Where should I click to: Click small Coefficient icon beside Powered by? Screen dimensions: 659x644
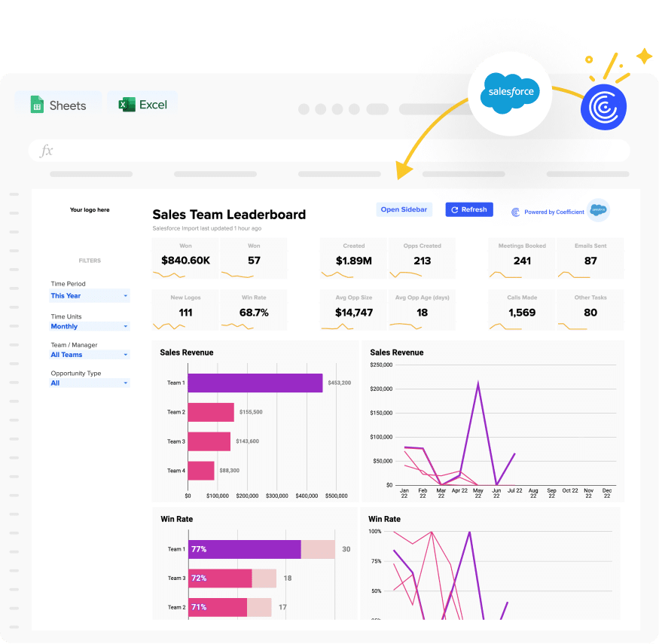[515, 212]
